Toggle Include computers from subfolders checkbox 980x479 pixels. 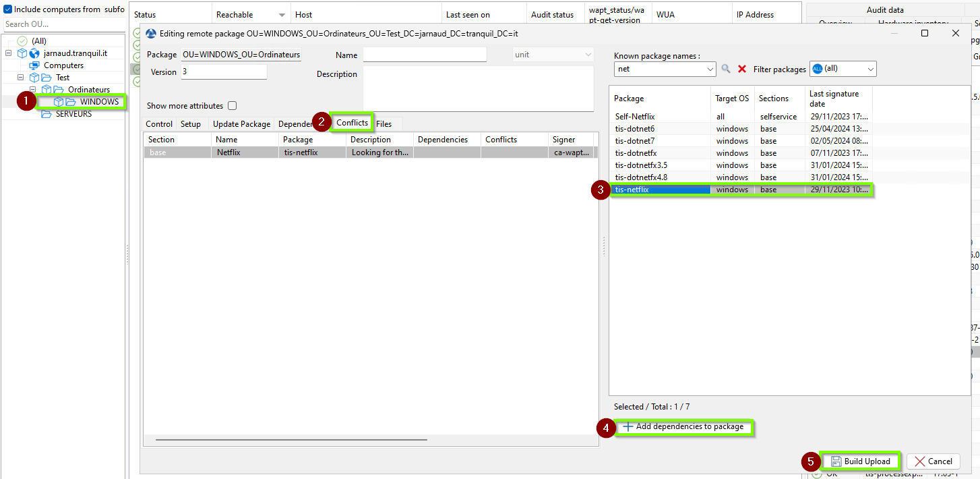[8, 9]
